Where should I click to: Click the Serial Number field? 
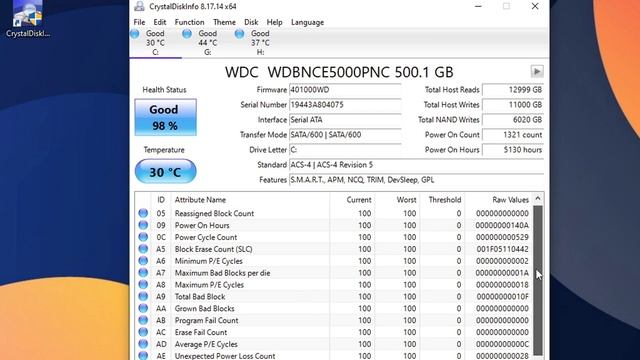345,105
